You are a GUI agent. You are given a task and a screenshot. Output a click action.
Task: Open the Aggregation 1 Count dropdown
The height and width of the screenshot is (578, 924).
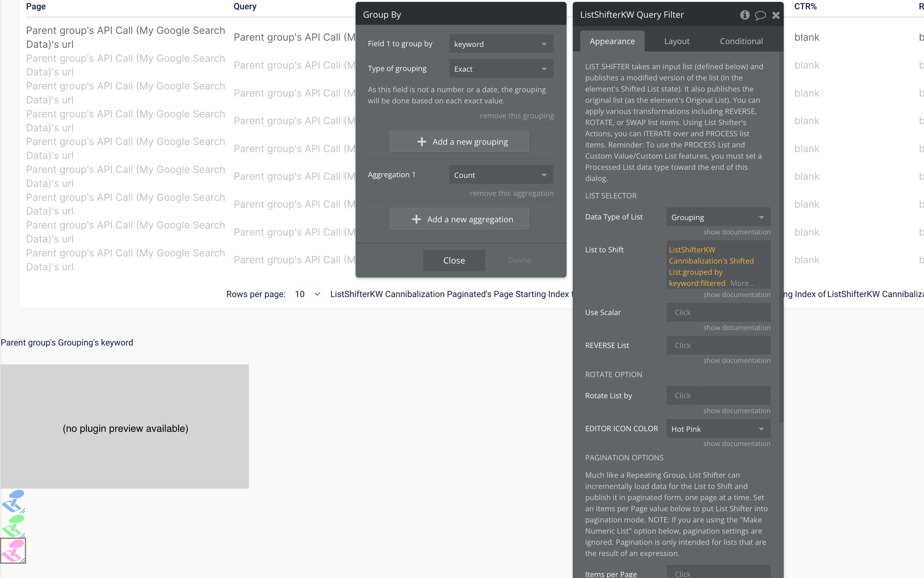click(501, 175)
